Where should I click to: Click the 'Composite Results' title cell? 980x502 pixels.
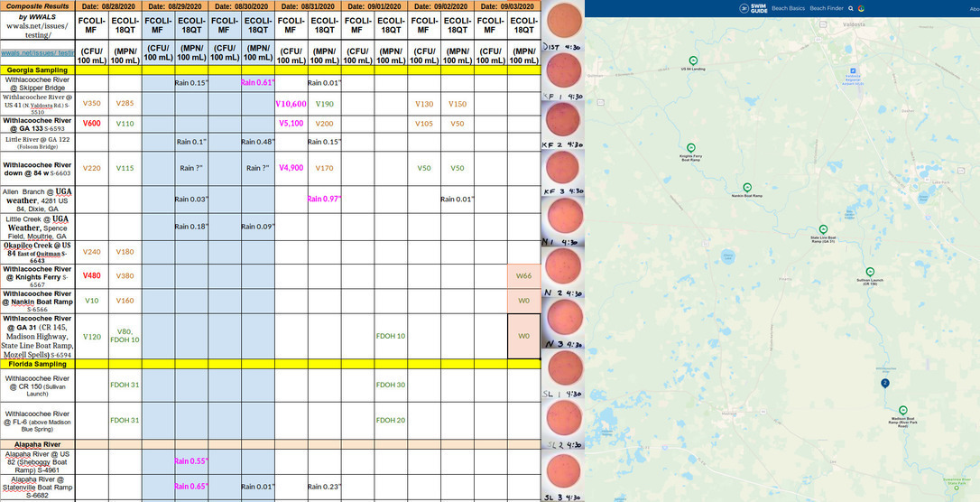[38, 5]
